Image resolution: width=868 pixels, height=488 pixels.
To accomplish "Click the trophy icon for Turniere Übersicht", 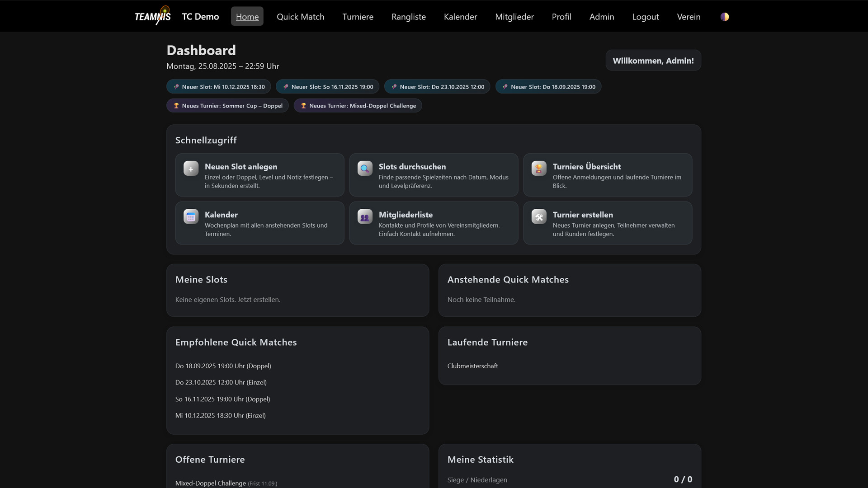I will [x=539, y=169].
